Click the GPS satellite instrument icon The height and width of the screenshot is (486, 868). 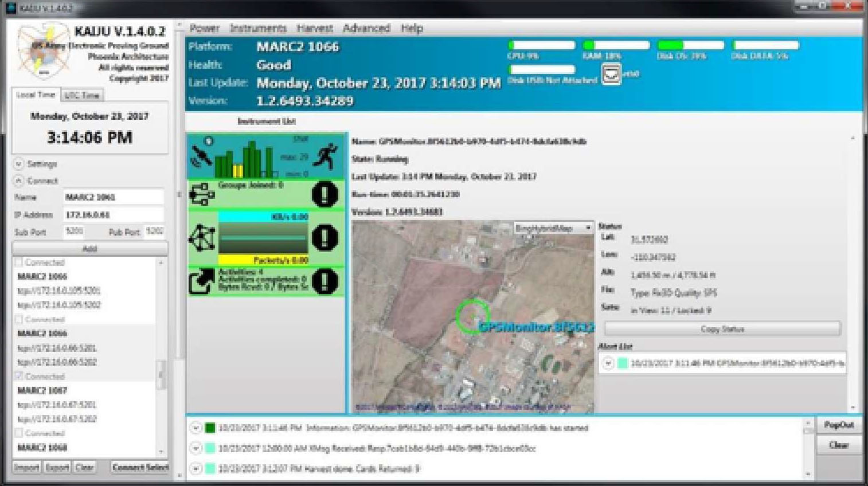click(201, 155)
